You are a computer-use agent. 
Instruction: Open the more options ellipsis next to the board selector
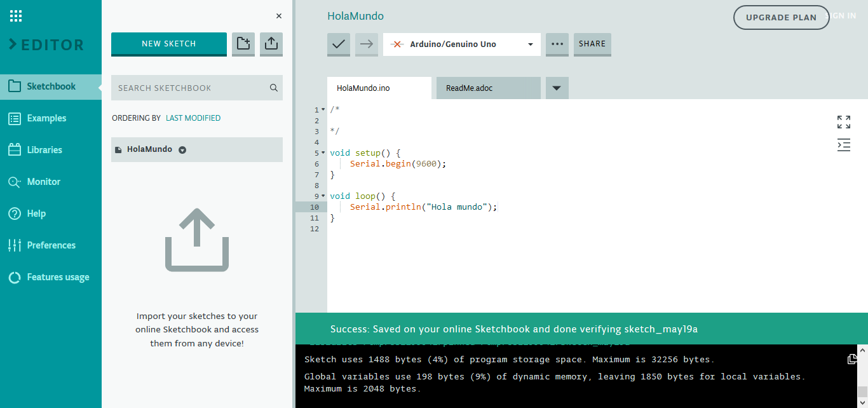pyautogui.click(x=557, y=44)
